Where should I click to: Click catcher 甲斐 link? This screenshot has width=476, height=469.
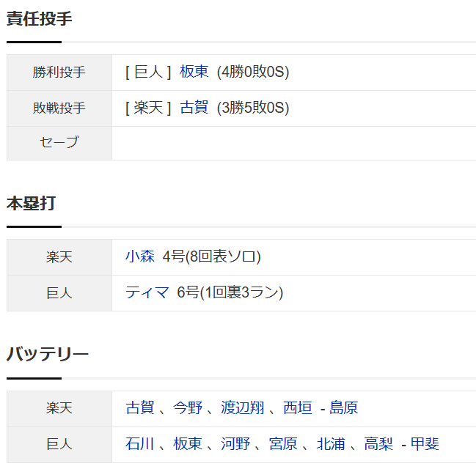pos(425,444)
